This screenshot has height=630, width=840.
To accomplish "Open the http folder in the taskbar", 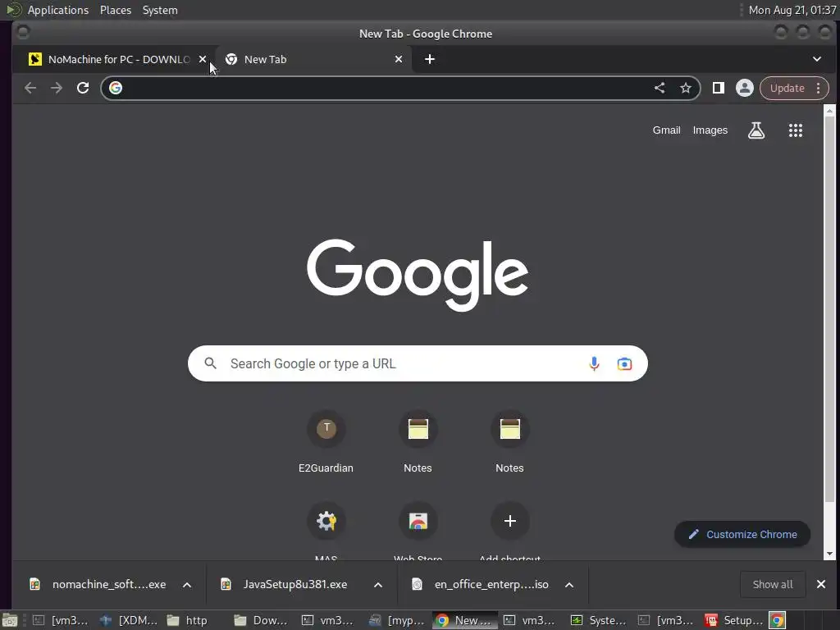I will 188,620.
